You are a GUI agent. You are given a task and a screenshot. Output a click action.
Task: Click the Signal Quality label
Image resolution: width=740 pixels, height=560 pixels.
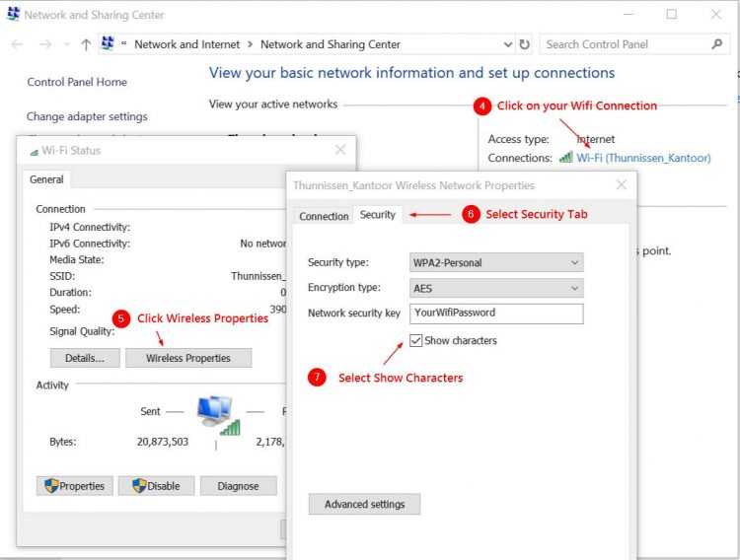82,331
